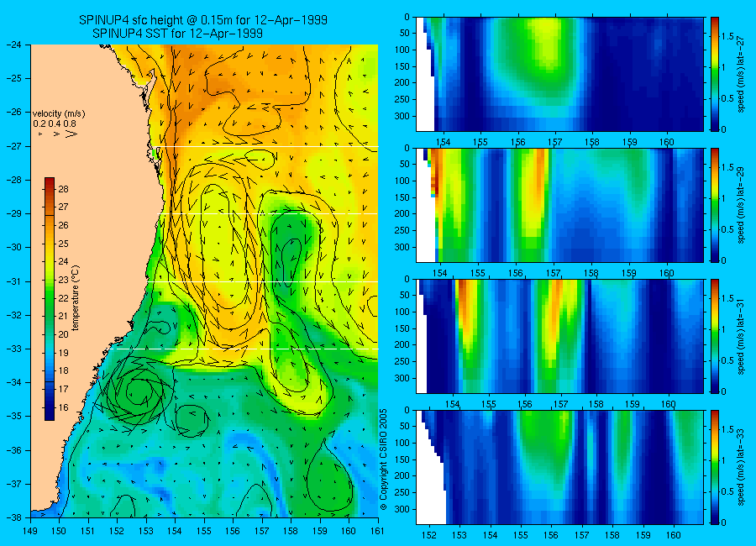756x546 pixels.
Task: Click the 151 longitude label on main map axis
Action: pyautogui.click(x=89, y=531)
